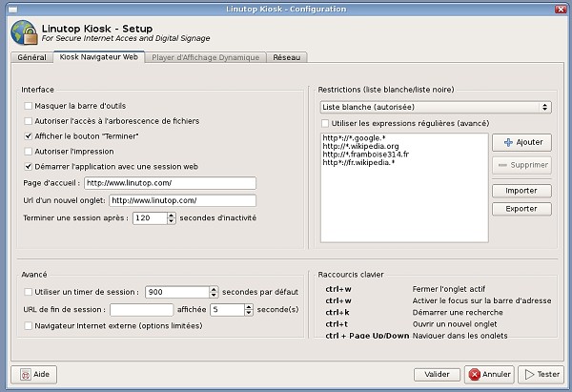
Task: Click the 120 seconds inactivity value field
Action: (x=150, y=218)
